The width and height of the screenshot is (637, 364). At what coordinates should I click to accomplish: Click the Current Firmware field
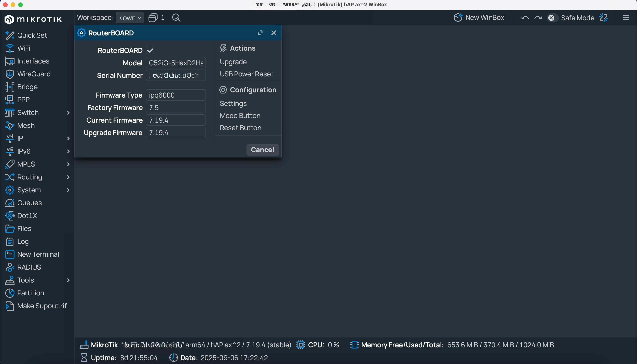click(176, 120)
